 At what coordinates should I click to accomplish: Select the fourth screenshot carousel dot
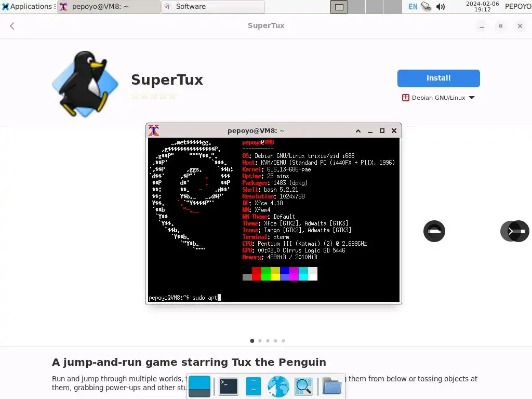275,341
